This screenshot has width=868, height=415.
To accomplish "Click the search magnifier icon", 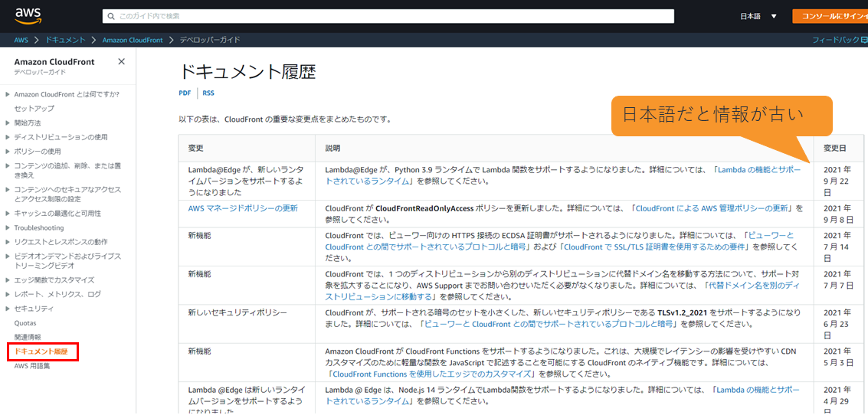I will click(x=111, y=16).
